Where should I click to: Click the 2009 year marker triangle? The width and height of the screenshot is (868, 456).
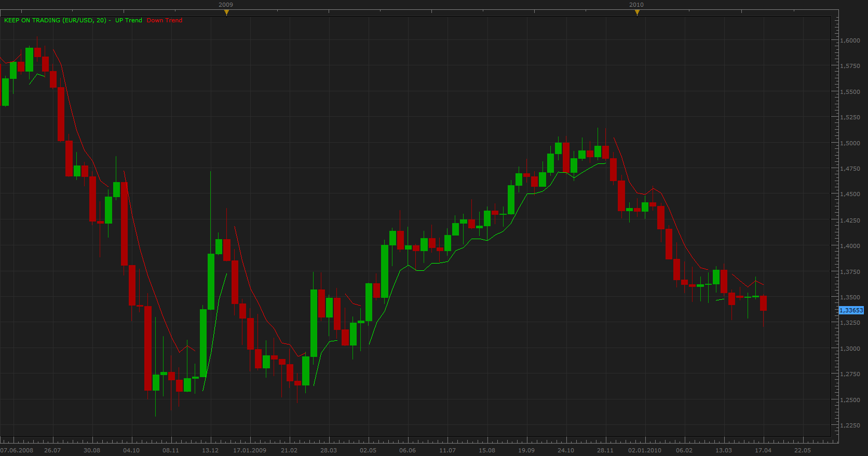point(226,12)
